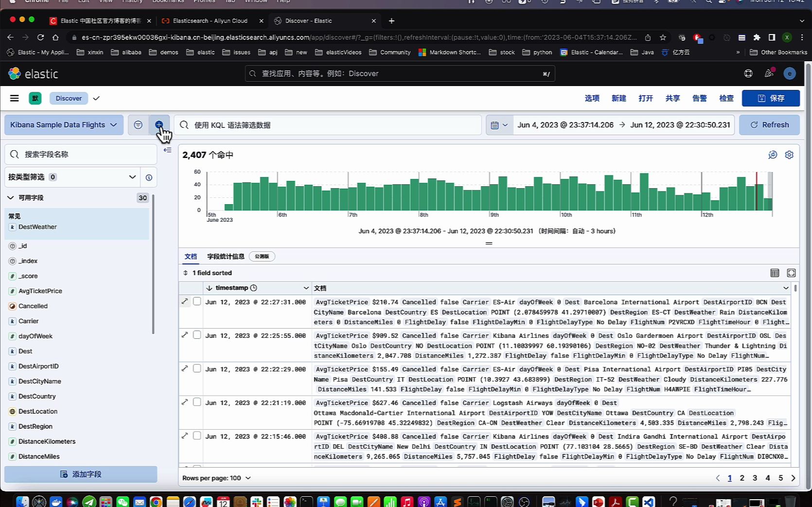Reload the Chrome page
Screen dimensions: 812x507
pyautogui.click(x=40, y=37)
